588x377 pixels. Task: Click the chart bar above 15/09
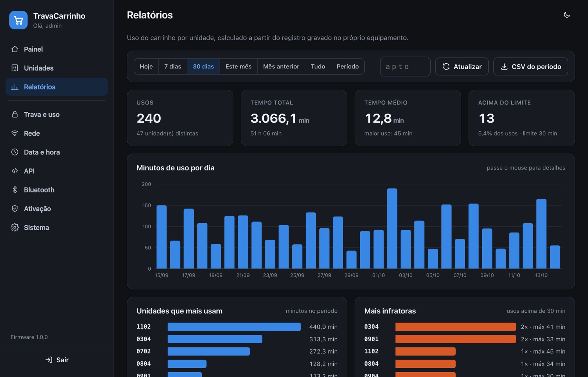pyautogui.click(x=162, y=237)
